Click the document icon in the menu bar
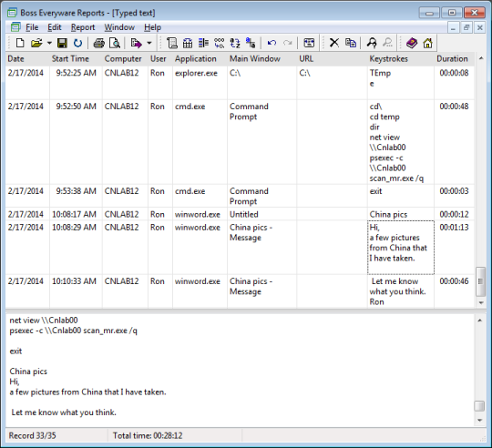 pos(15,27)
